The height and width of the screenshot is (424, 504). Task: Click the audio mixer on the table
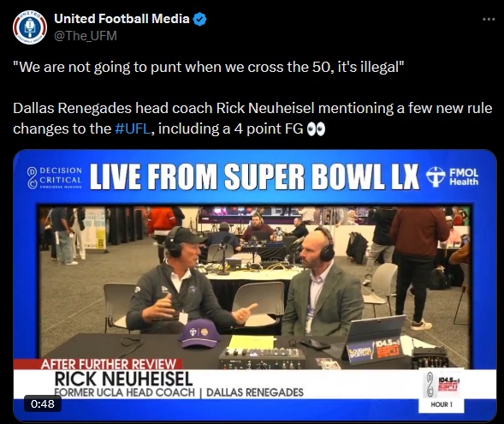tap(262, 357)
